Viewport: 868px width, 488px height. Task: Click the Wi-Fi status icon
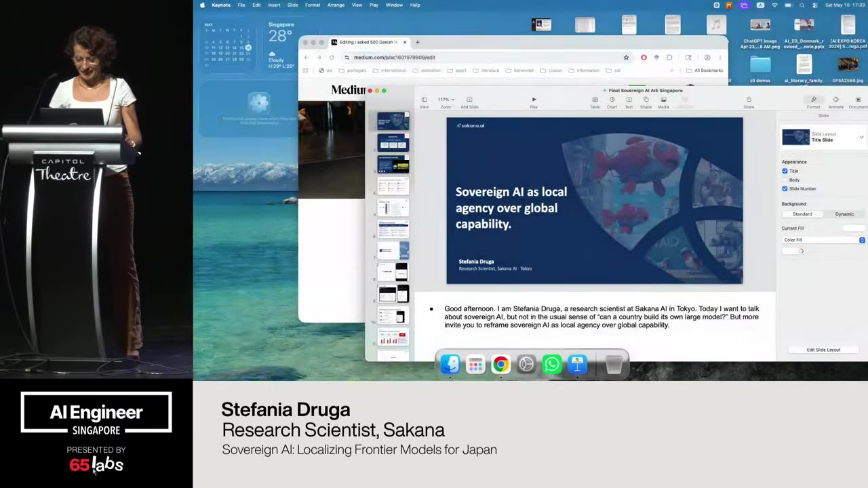click(774, 5)
